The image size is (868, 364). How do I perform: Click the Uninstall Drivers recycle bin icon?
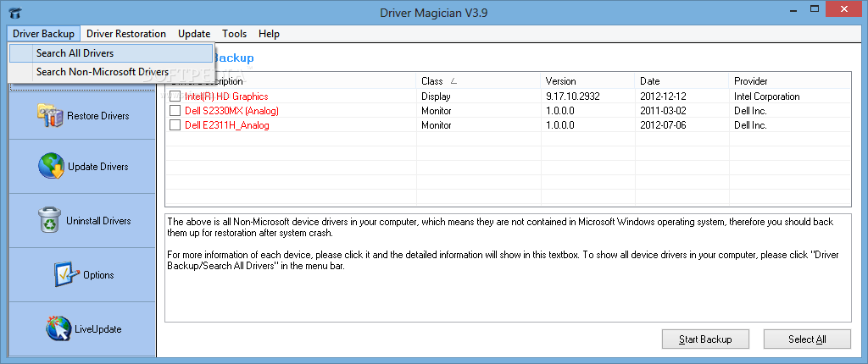click(x=50, y=220)
